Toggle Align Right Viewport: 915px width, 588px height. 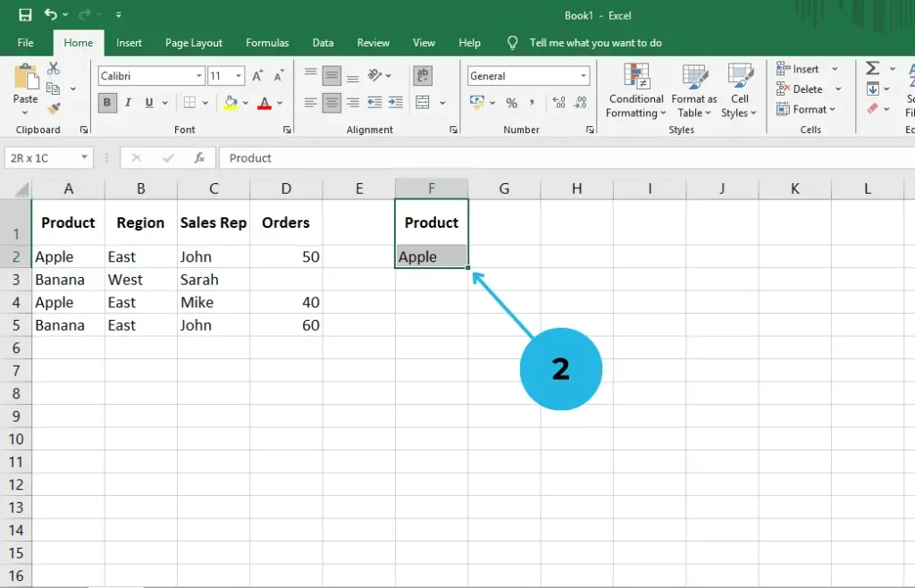[x=352, y=103]
